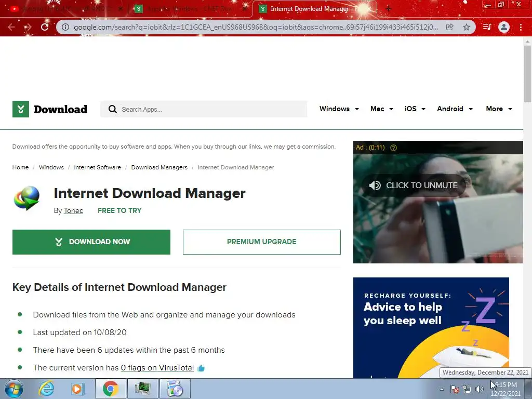532x399 pixels.
Task: Open Chrome's three-dot menu
Action: pos(521,27)
